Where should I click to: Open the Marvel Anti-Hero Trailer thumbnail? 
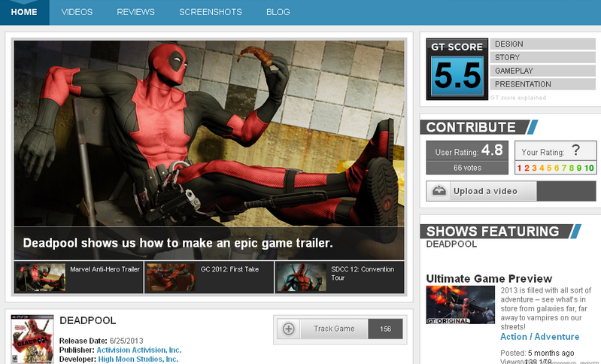pos(41,278)
